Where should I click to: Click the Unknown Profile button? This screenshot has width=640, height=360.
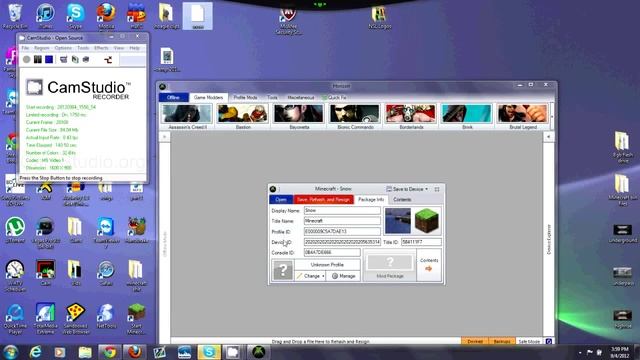point(327,264)
